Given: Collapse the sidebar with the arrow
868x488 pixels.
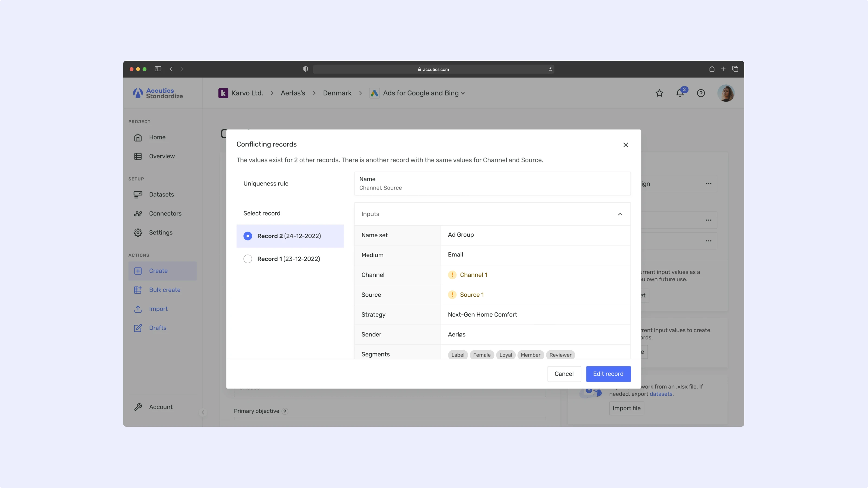Looking at the screenshot, I should coord(203,412).
